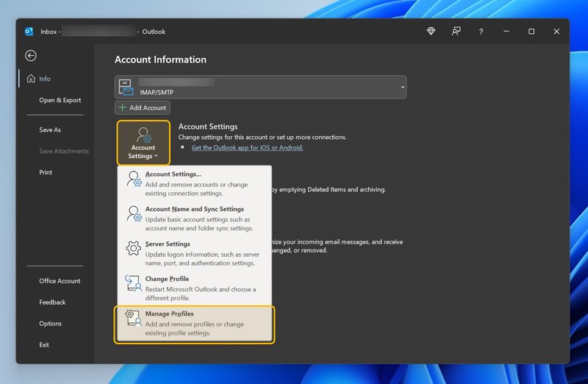Click the Manage Profiles gear-person icon
This screenshot has width=588, height=384.
134,318
